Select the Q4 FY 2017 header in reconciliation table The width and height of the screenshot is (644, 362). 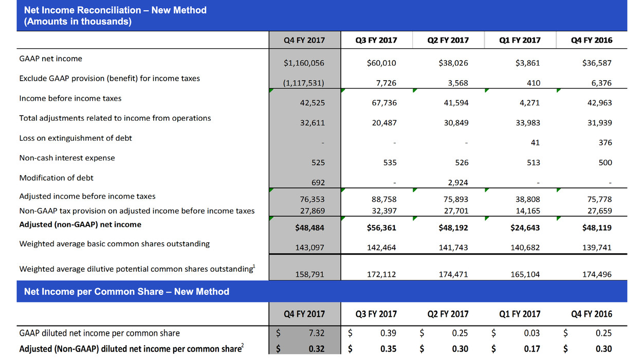coord(304,40)
